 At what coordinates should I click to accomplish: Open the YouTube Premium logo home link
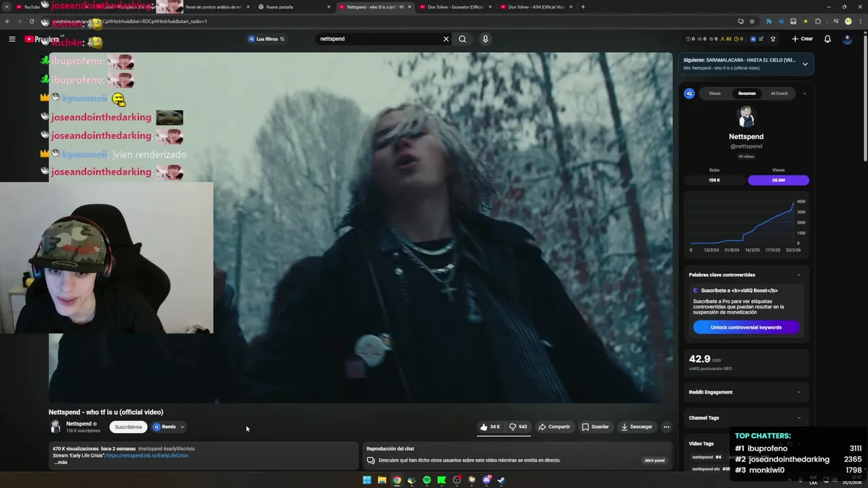[42, 39]
